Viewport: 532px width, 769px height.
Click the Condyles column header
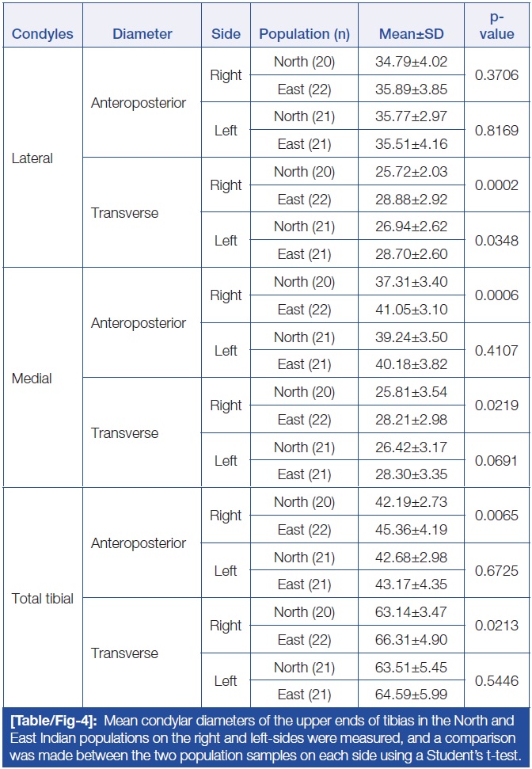click(43, 34)
